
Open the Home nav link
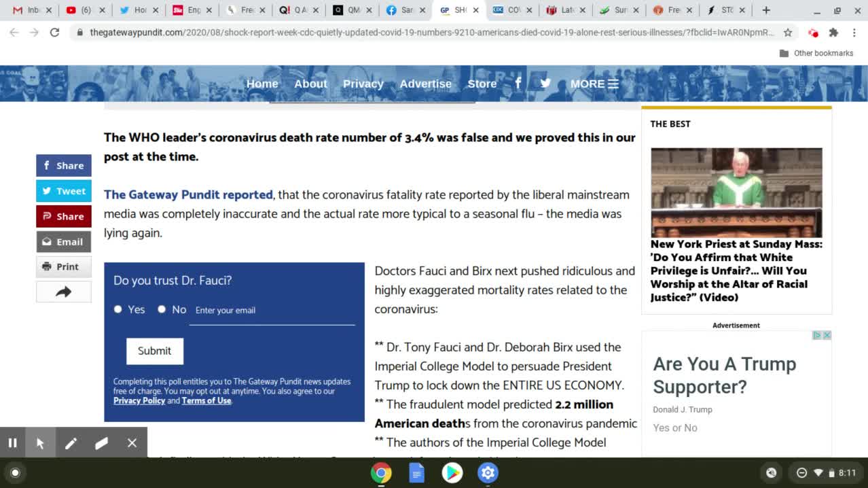(262, 84)
